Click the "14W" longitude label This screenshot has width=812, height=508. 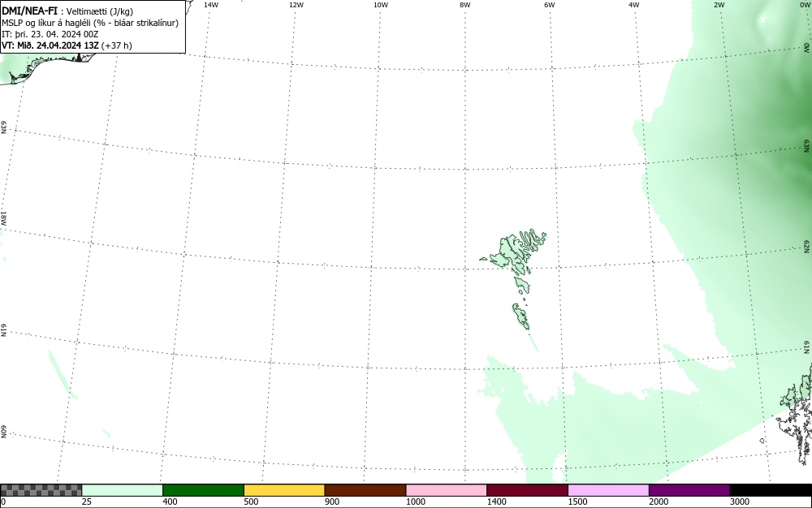211,5
